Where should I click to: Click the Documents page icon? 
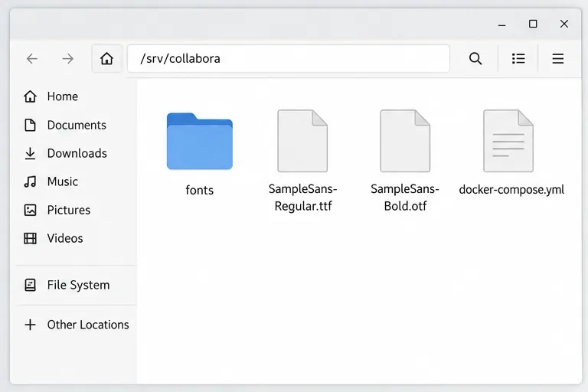point(31,125)
